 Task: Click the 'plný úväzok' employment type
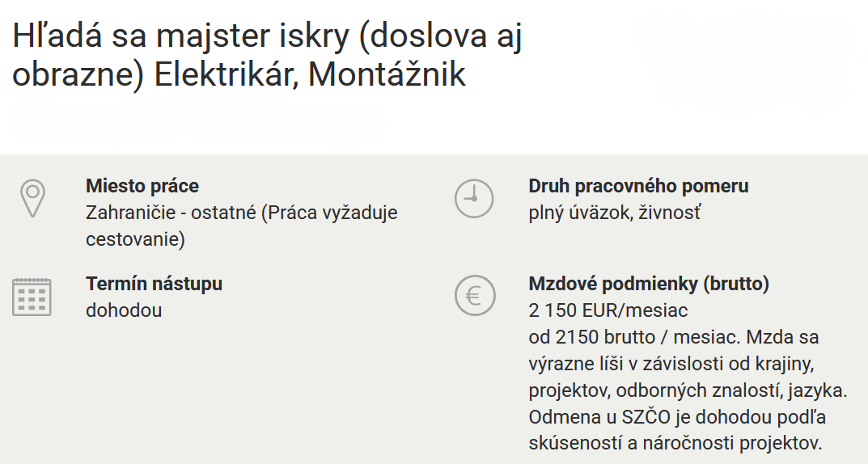tap(575, 213)
